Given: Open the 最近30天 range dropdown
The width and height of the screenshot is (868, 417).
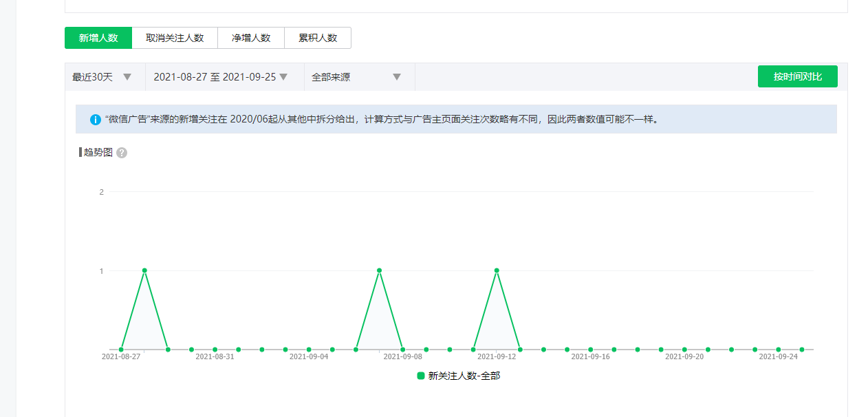Looking at the screenshot, I should tap(102, 77).
